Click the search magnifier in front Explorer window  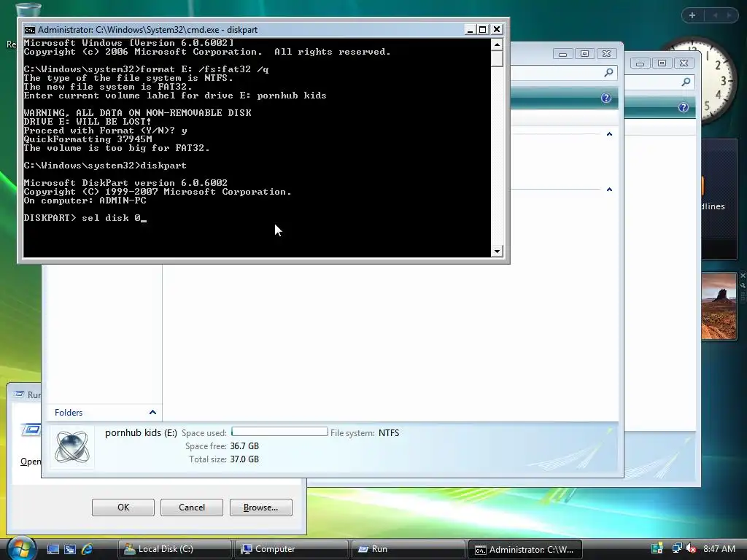(x=608, y=72)
